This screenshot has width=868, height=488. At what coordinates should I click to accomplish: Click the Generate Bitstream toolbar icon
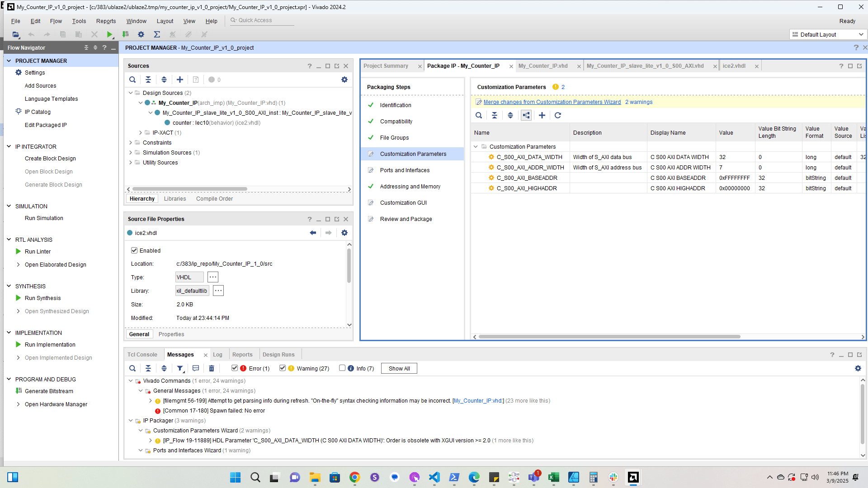pyautogui.click(x=126, y=34)
